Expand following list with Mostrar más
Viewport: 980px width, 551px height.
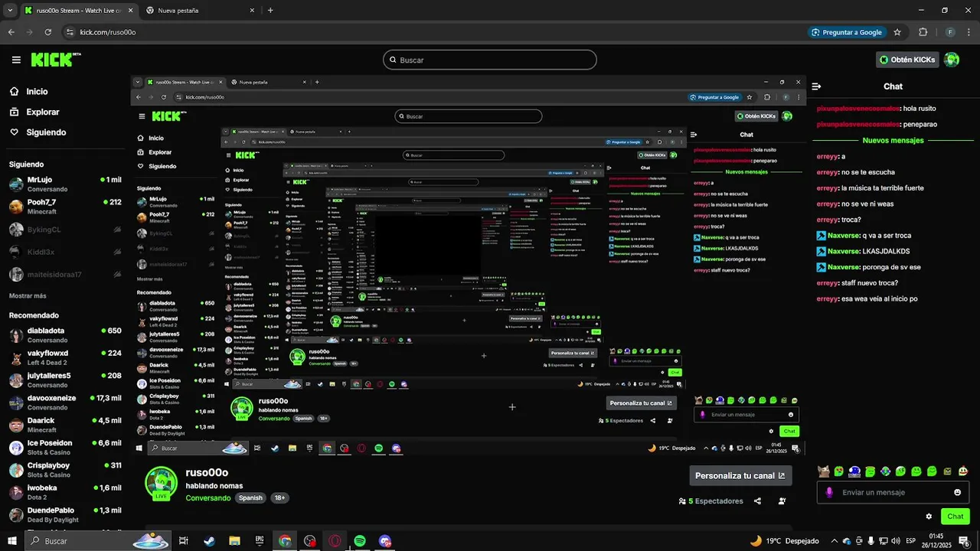28,295
